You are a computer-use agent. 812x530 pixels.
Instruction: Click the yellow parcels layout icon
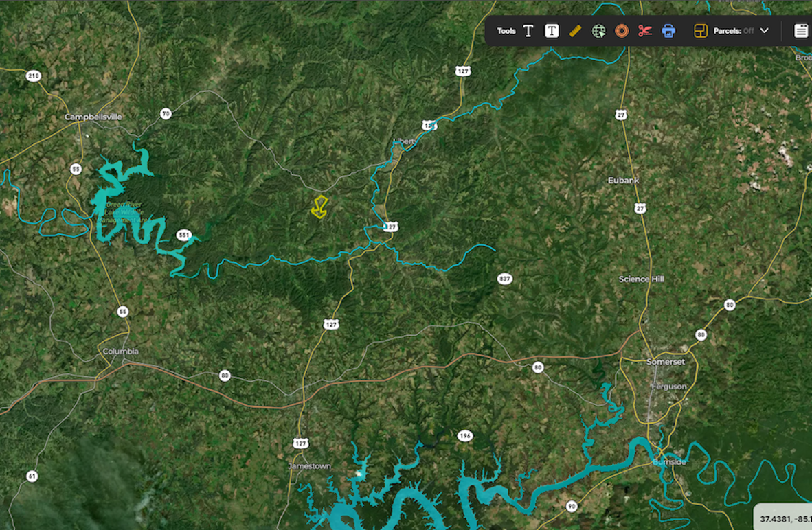pos(701,31)
